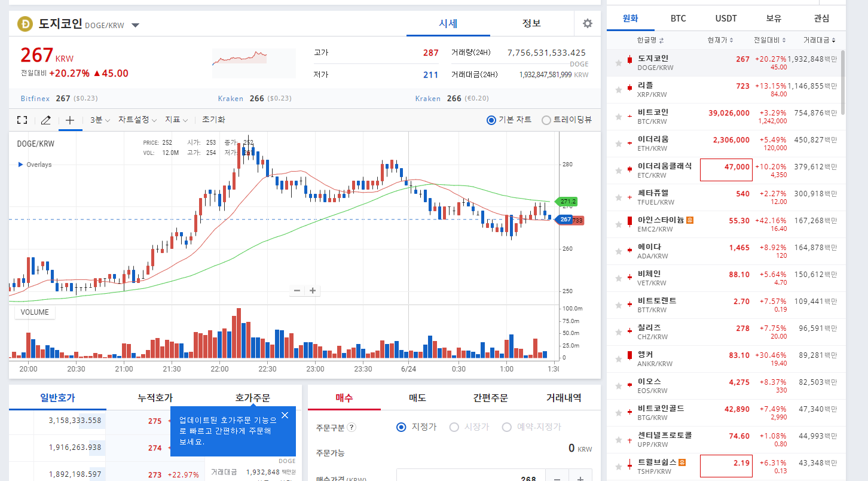Open the 3분 interval dropdown
The height and width of the screenshot is (481, 868).
pyautogui.click(x=100, y=120)
